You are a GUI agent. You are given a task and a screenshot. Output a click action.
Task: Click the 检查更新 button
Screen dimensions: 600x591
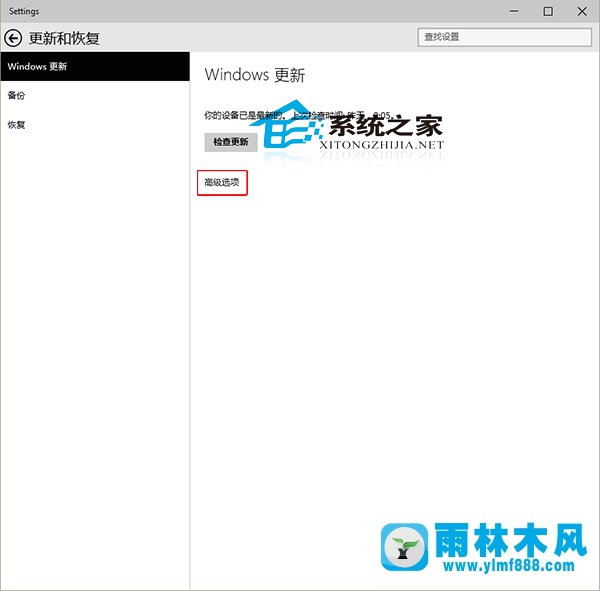coord(231,142)
